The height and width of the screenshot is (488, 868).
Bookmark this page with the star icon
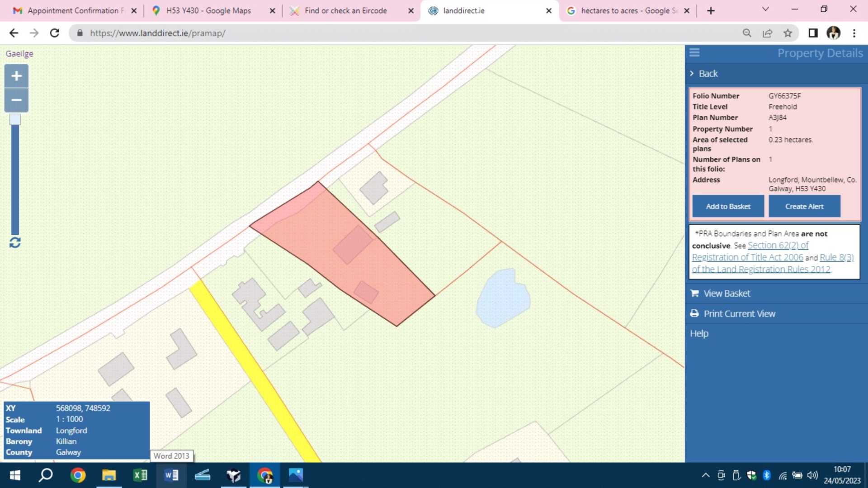point(788,33)
